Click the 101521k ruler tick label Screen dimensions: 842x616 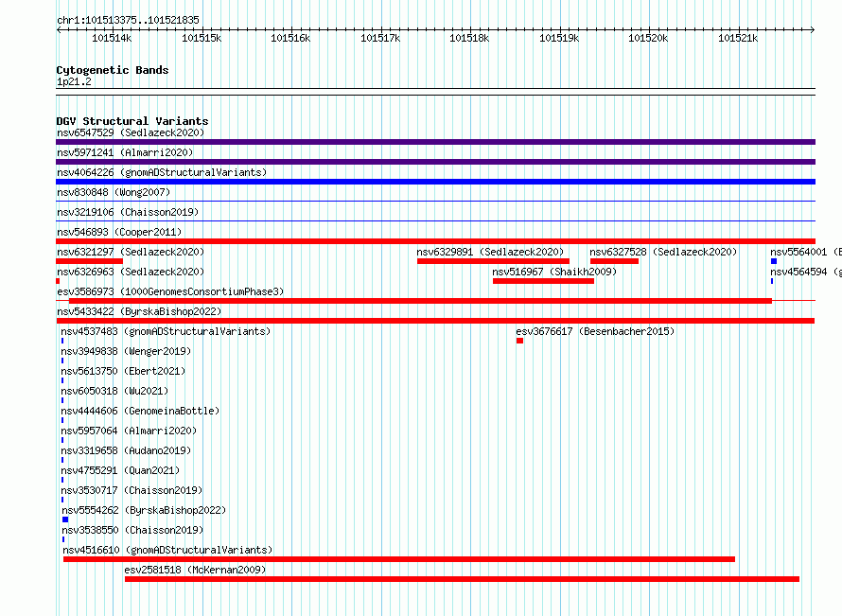[x=738, y=38]
